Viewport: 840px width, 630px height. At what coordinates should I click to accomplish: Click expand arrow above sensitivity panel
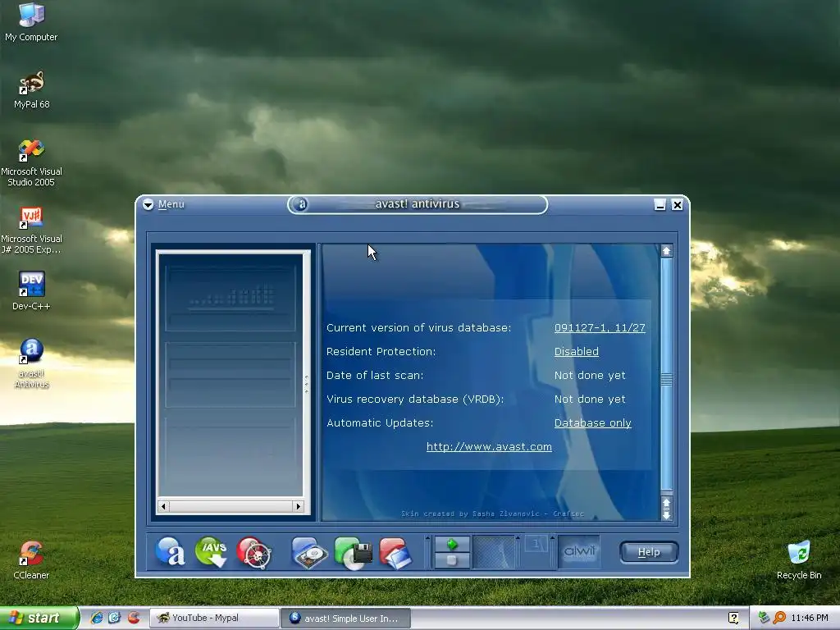coord(518,537)
